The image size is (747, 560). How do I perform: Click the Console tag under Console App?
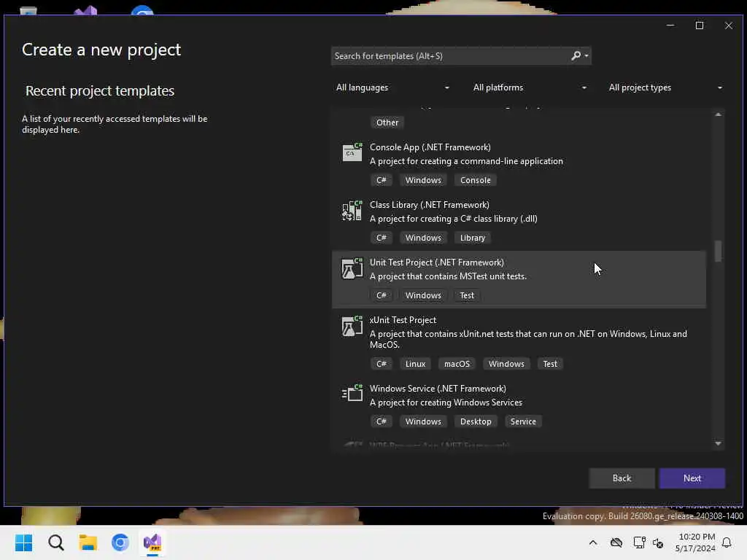pyautogui.click(x=475, y=180)
